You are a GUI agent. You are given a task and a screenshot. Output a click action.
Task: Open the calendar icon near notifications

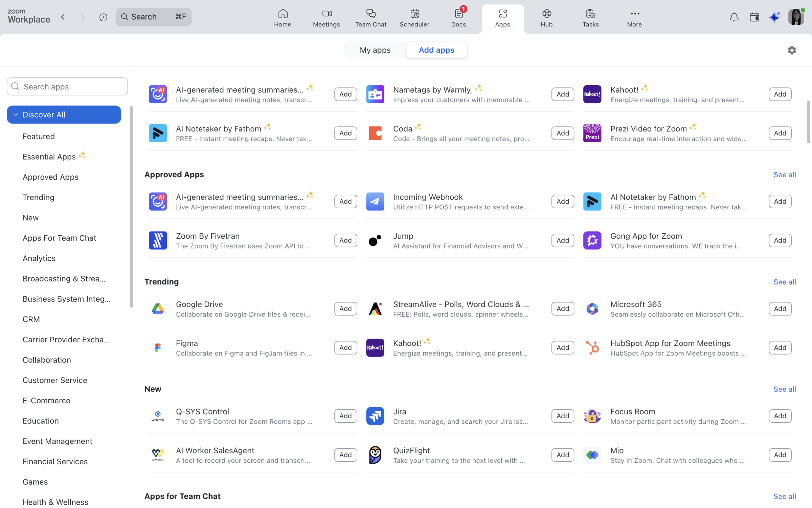coord(754,17)
